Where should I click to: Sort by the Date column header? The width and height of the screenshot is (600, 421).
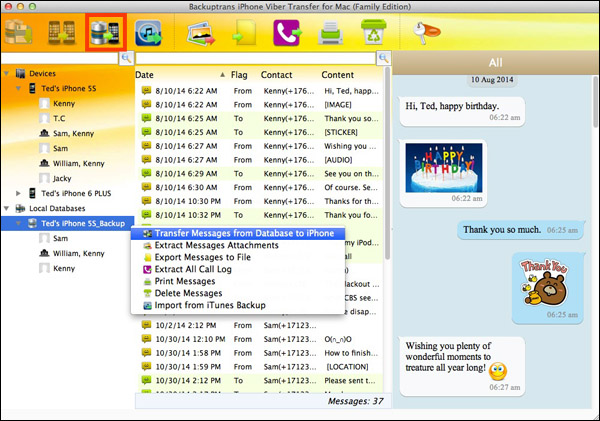[144, 75]
